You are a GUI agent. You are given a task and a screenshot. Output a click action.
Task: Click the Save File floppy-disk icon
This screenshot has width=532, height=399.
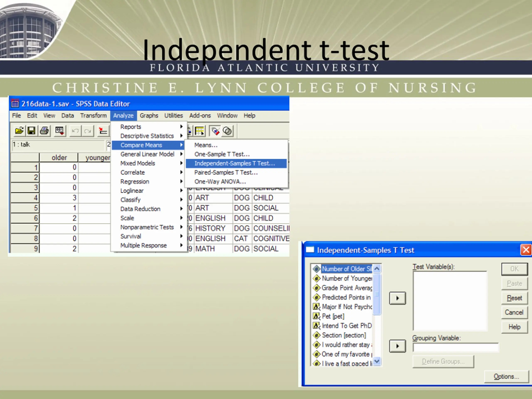32,131
